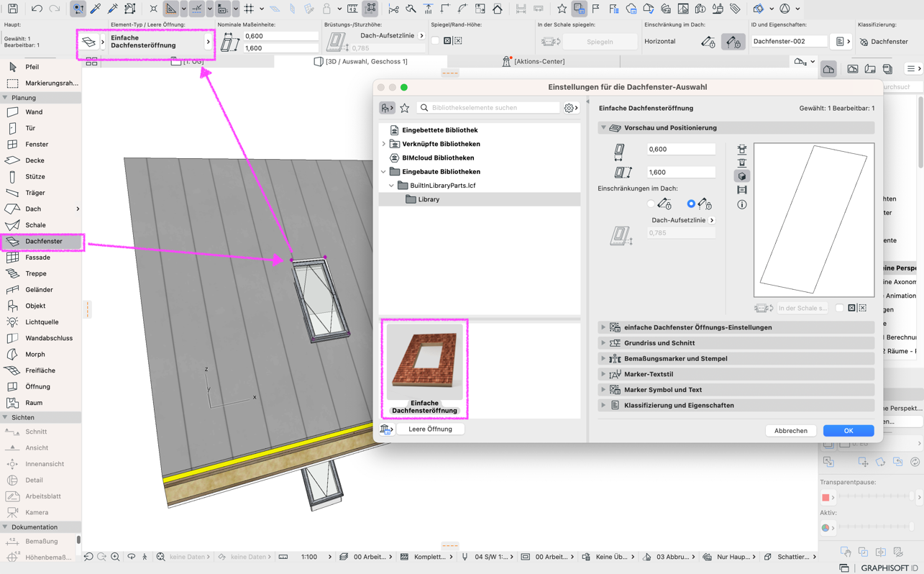Click the OK button
Viewport: 924px width, 574px height.
tap(848, 431)
